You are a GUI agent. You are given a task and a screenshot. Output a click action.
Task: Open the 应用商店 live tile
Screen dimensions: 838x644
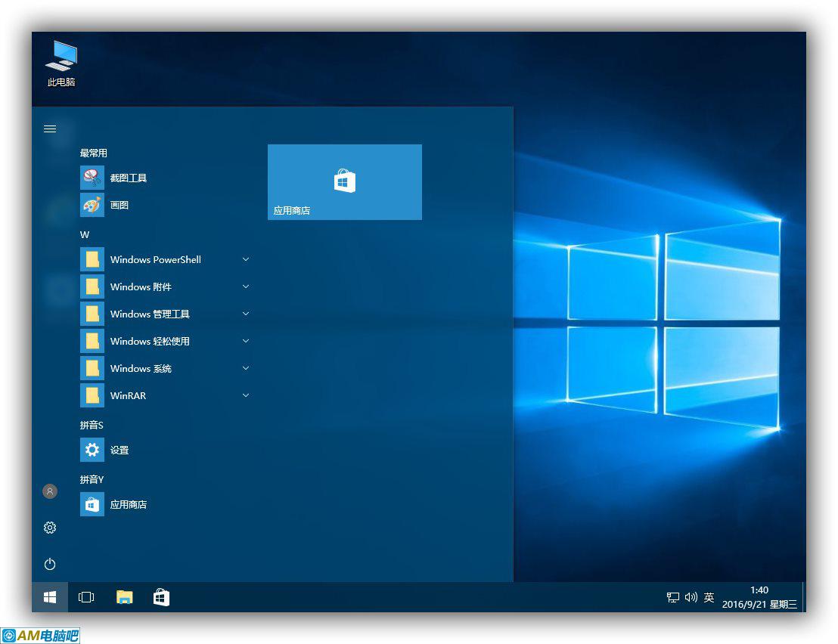345,182
